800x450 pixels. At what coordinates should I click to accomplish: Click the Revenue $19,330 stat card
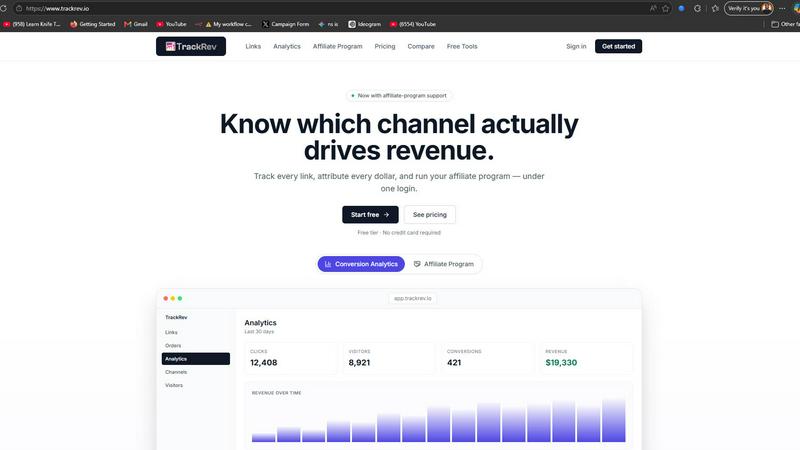tap(586, 358)
